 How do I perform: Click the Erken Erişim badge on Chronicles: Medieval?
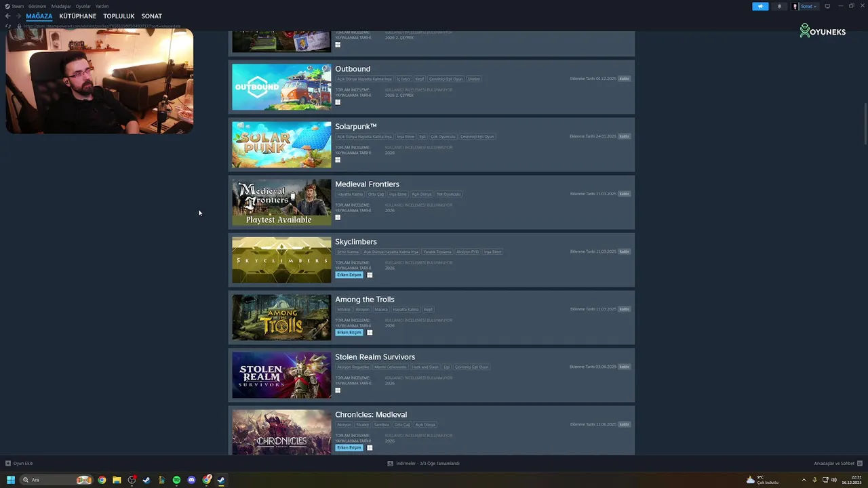[x=349, y=448]
